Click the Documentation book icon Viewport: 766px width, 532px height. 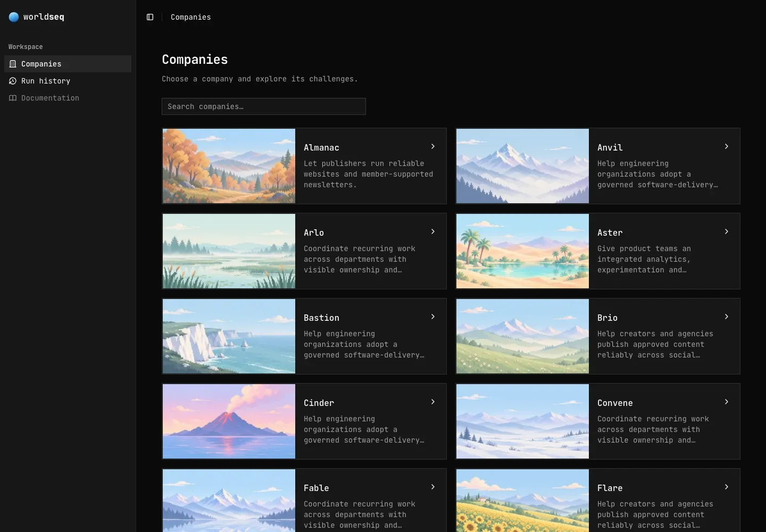point(13,98)
